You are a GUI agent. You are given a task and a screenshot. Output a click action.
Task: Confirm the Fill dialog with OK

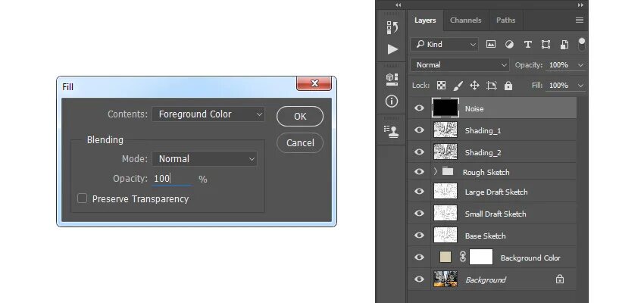point(300,116)
